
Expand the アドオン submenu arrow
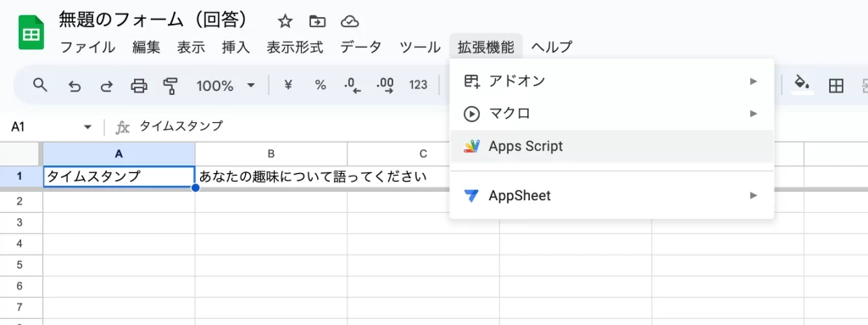753,81
